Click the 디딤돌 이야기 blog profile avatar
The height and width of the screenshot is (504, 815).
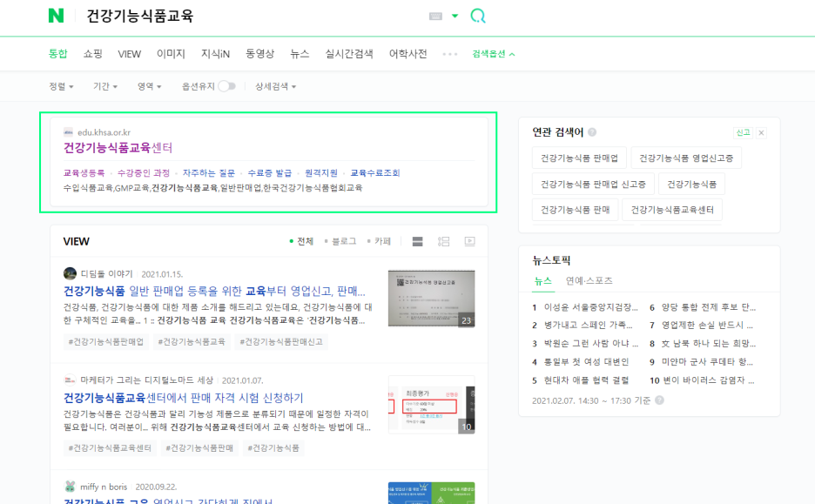coord(70,273)
